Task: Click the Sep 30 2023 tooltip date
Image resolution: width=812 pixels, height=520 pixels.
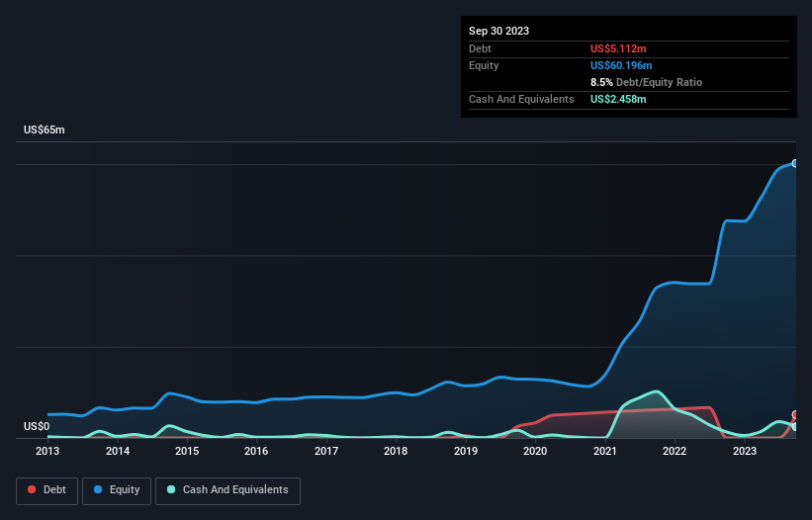Action: click(x=498, y=31)
